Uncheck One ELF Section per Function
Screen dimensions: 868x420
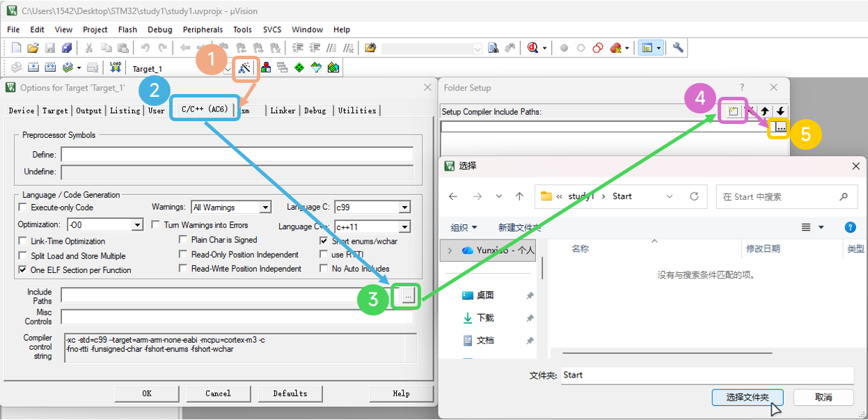pos(23,270)
